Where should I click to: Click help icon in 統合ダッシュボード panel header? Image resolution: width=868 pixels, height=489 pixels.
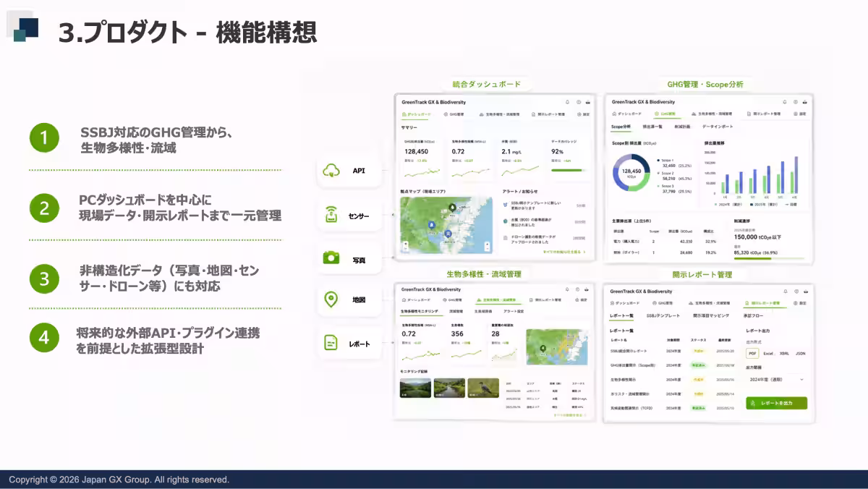[579, 102]
